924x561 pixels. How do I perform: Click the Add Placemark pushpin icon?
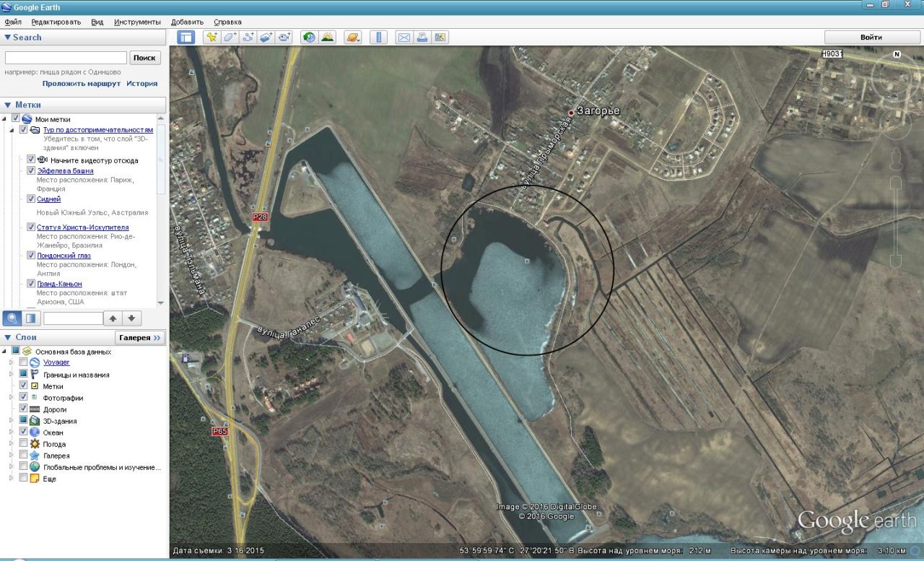click(212, 38)
